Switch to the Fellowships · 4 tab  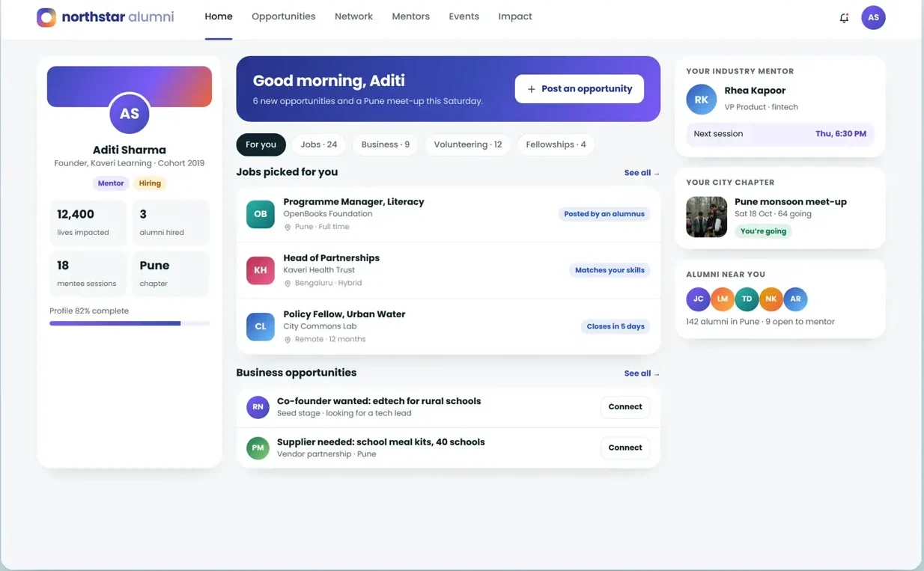(x=556, y=144)
